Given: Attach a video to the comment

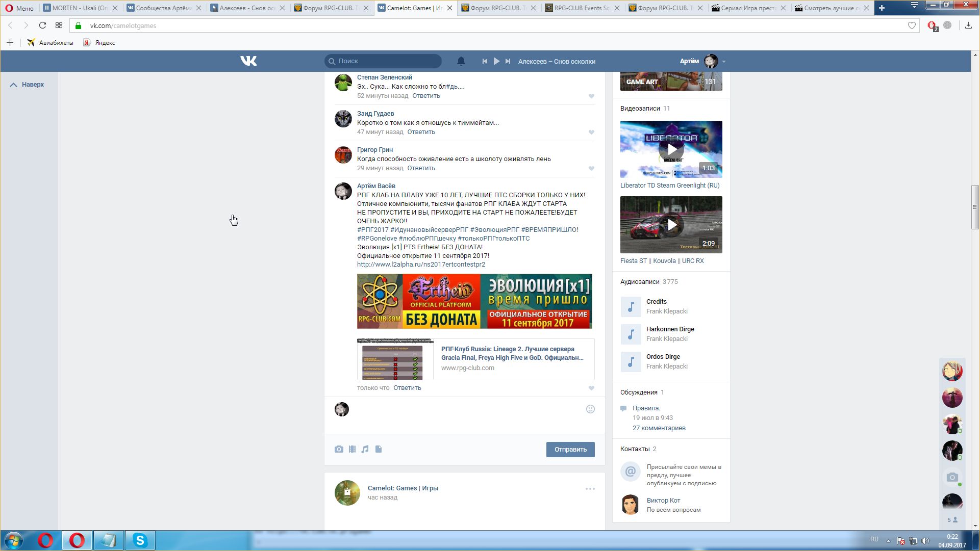Looking at the screenshot, I should (352, 450).
